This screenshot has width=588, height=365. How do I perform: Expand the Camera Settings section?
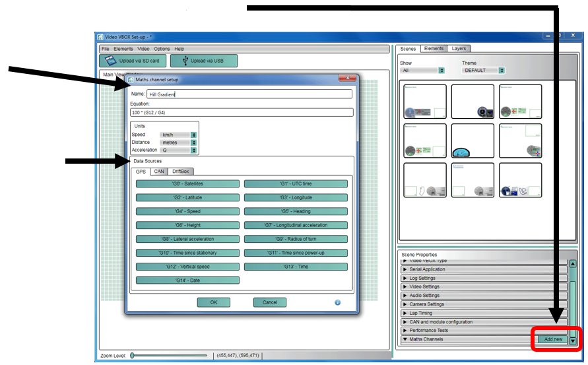click(x=484, y=304)
